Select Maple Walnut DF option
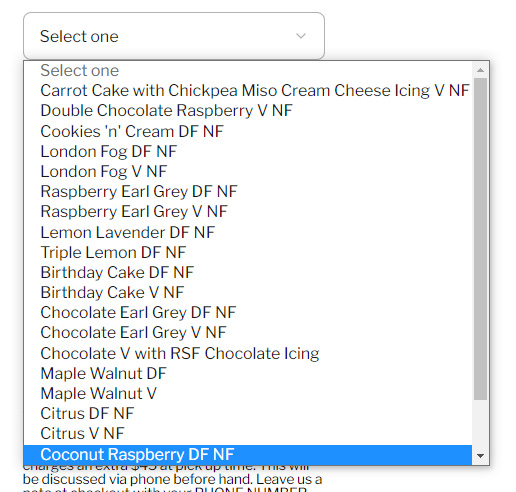Screen dimensions: 516x492 (x=248, y=373)
